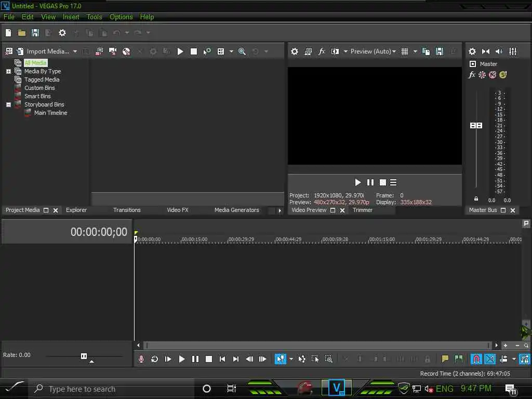Go to Start of timeline in transport
Viewport: 532px width, 399px height.
click(x=222, y=359)
